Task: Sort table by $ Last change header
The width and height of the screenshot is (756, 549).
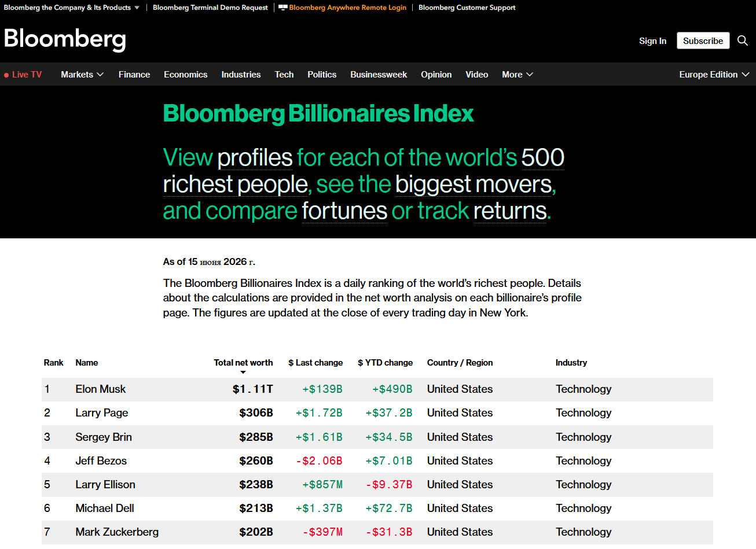Action: click(x=315, y=363)
